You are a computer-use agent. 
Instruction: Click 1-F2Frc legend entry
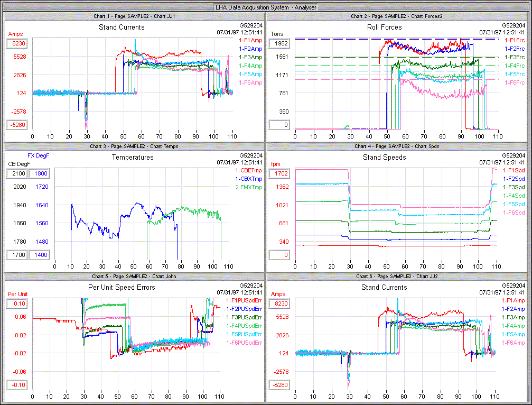click(515, 49)
